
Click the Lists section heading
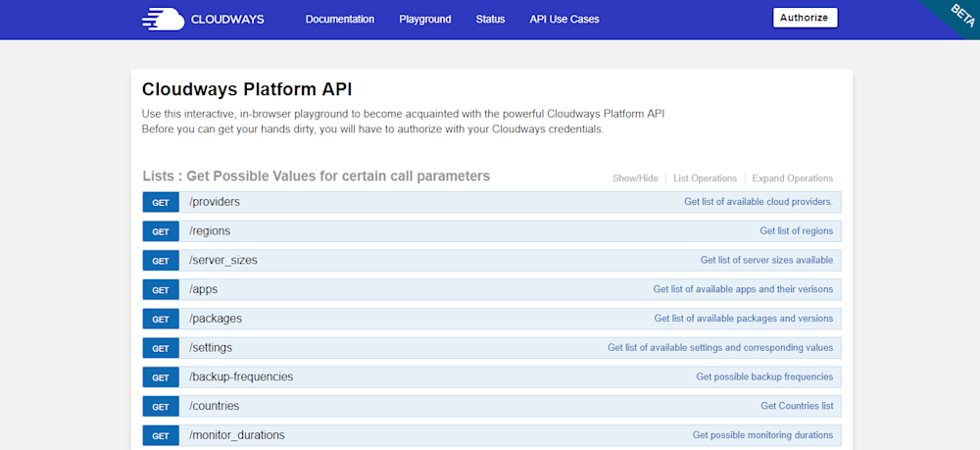click(x=317, y=176)
